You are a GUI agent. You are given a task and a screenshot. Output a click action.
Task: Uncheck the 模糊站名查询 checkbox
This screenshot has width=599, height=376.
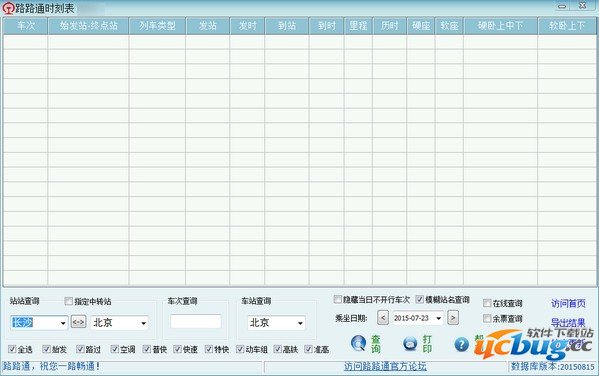click(419, 299)
